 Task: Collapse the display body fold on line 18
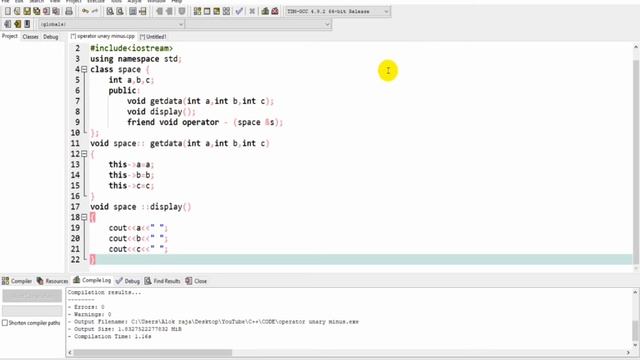click(84, 217)
